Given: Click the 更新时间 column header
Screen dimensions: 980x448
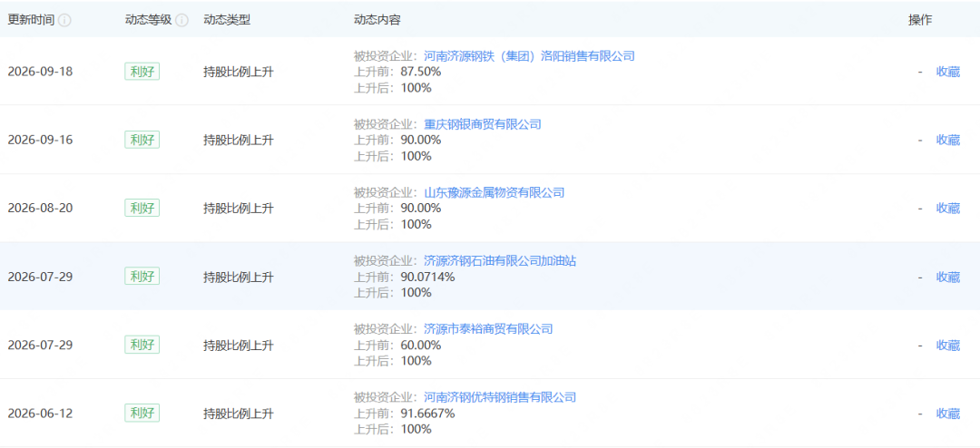Looking at the screenshot, I should (31, 20).
